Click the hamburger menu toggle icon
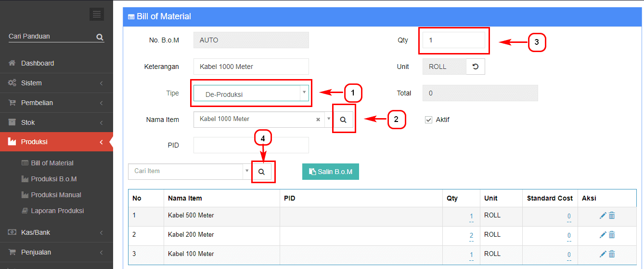This screenshot has width=644, height=269. (x=97, y=14)
